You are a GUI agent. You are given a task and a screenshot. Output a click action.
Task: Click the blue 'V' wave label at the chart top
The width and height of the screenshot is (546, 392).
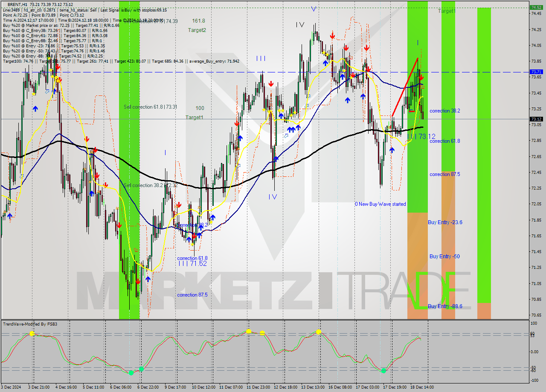tap(314, 9)
